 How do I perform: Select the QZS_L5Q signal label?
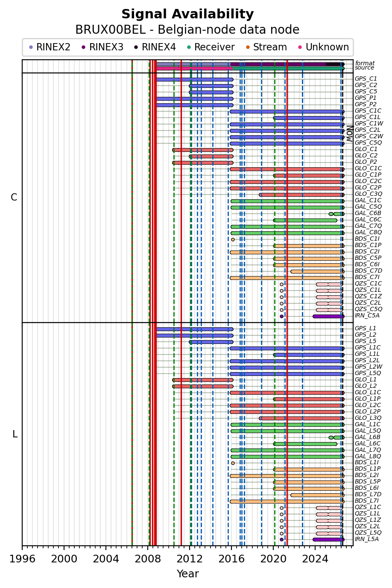(x=368, y=533)
